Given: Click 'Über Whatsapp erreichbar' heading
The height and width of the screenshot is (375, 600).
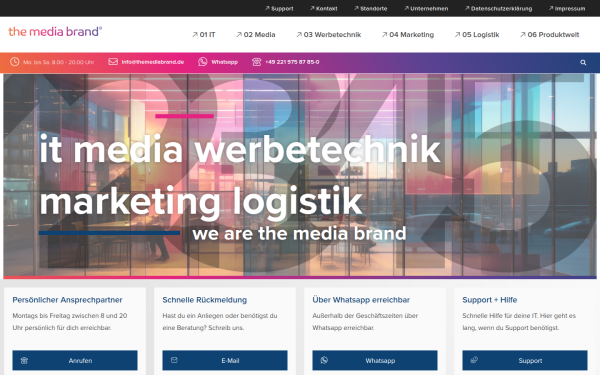Looking at the screenshot, I should point(361,300).
